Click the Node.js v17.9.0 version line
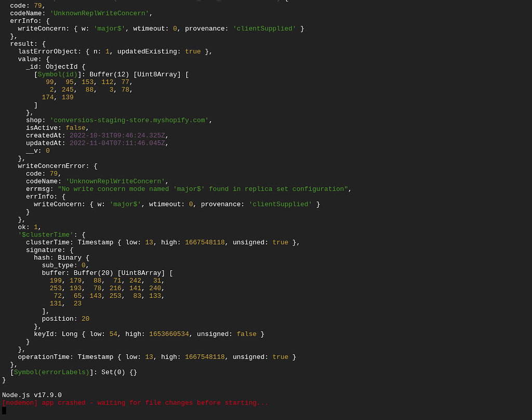 [32, 395]
